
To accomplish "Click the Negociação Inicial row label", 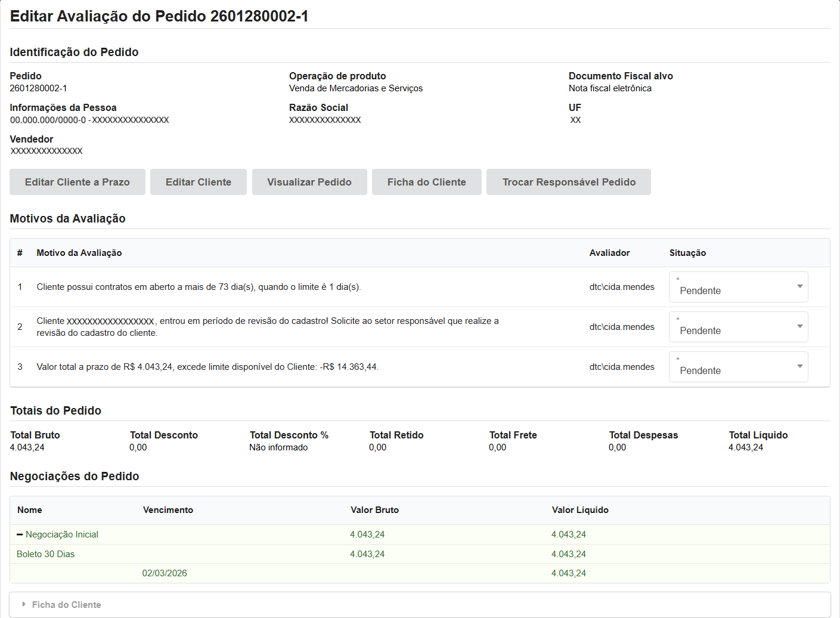I will tap(62, 534).
